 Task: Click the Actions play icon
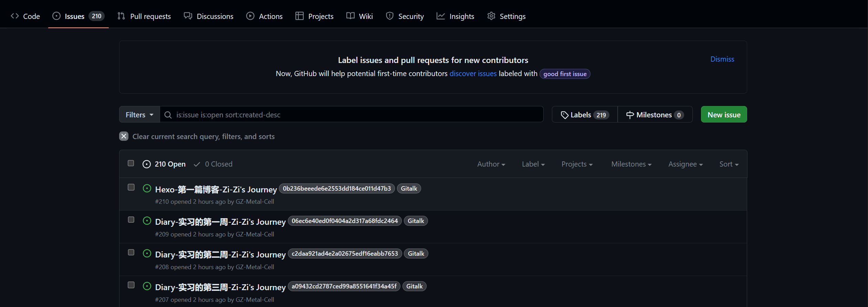pyautogui.click(x=250, y=16)
